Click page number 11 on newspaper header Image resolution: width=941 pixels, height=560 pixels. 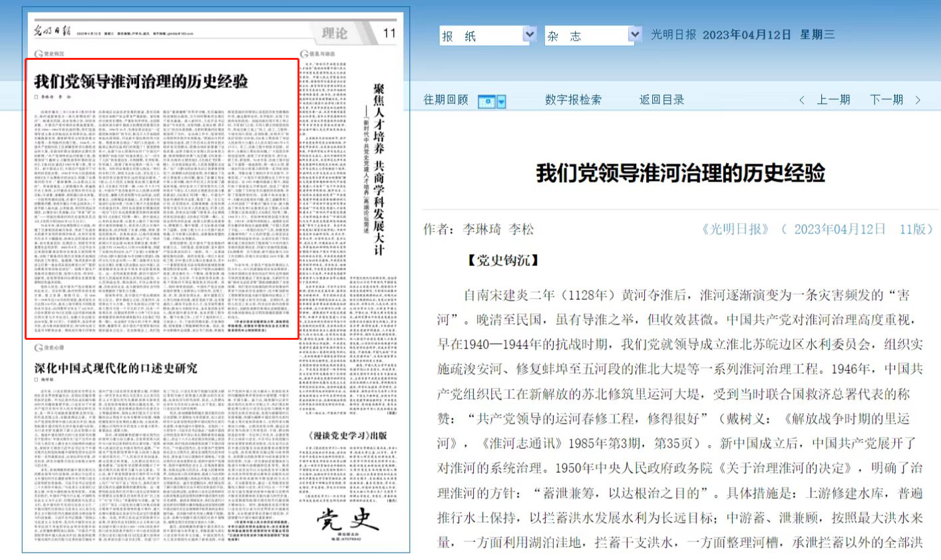click(x=389, y=33)
